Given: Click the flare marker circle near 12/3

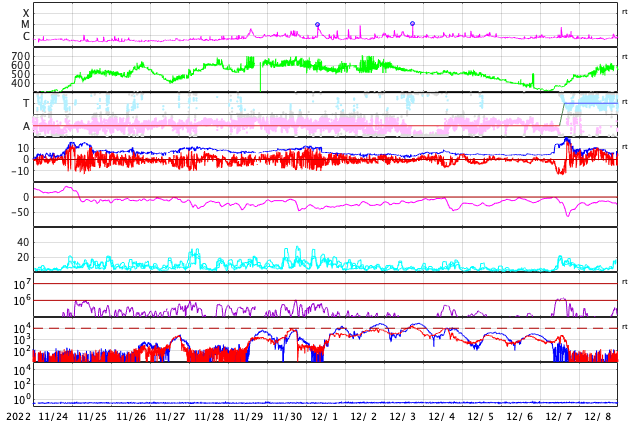Looking at the screenshot, I should coord(412,23).
